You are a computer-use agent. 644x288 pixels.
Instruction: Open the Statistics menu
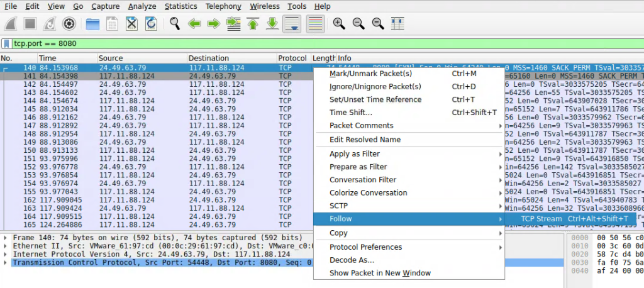pos(180,6)
